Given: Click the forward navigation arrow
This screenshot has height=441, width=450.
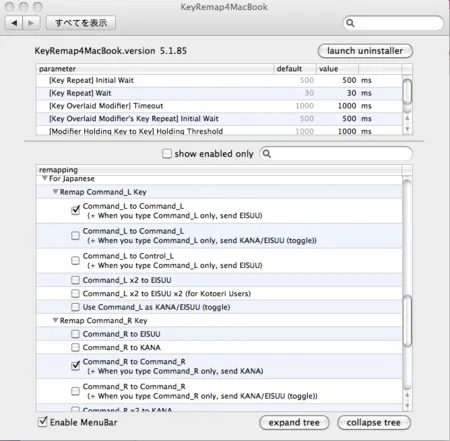Looking at the screenshot, I should click(31, 23).
